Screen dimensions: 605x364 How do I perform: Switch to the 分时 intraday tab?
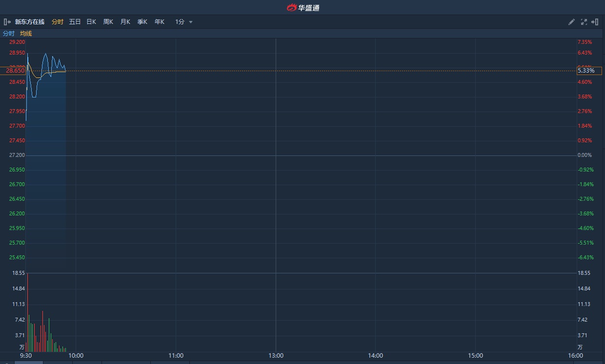pyautogui.click(x=58, y=22)
